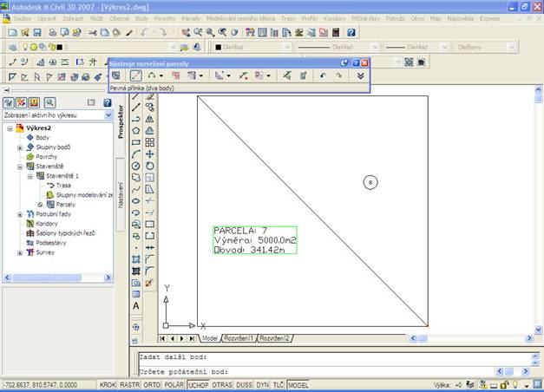Viewport: 544px width, 392px height.
Task: Select the Move modify tool
Action: 150,154
